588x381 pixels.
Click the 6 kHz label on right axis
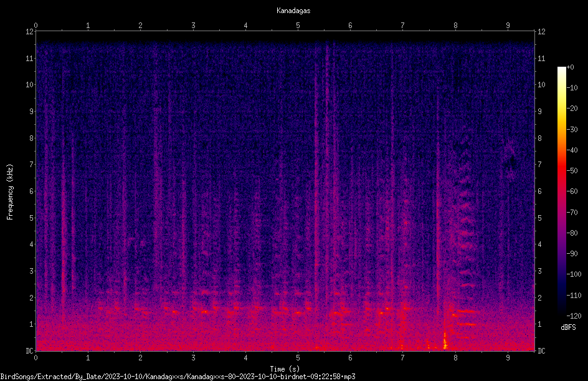[x=539, y=191]
